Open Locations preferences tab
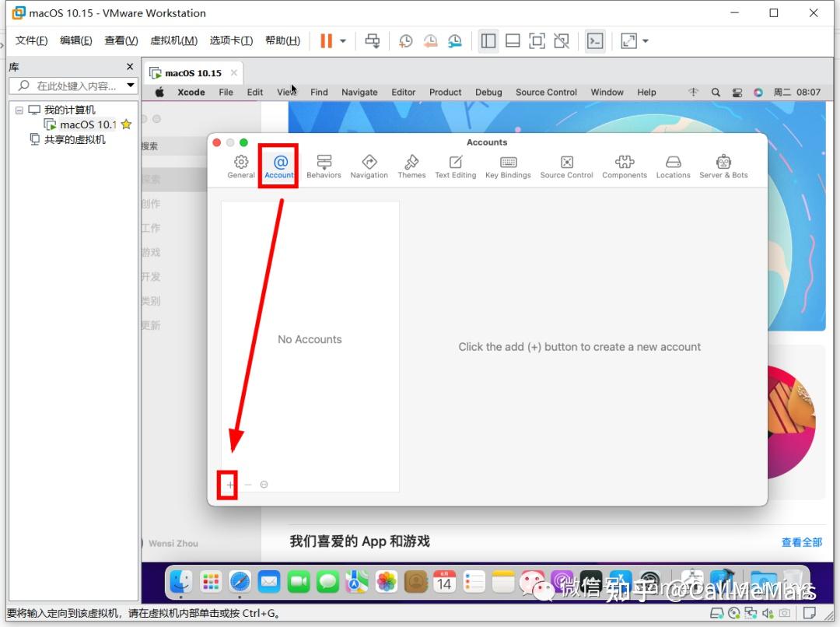Image resolution: width=840 pixels, height=627 pixels. point(674,166)
